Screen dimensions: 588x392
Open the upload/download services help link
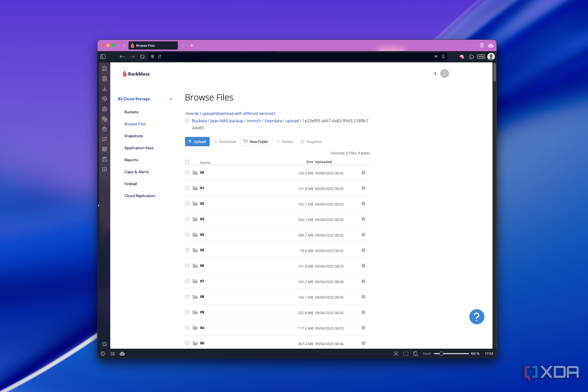[x=230, y=114]
